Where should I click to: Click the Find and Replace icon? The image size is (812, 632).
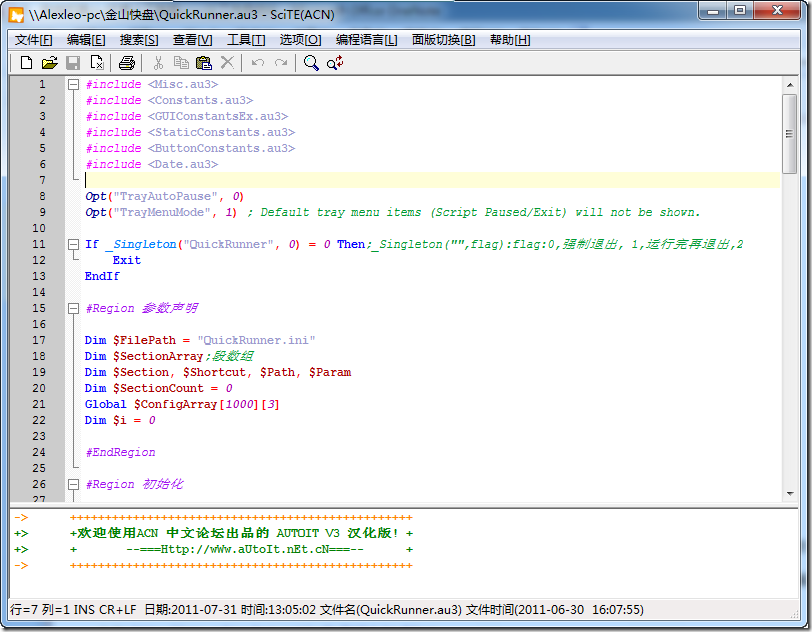click(x=335, y=63)
